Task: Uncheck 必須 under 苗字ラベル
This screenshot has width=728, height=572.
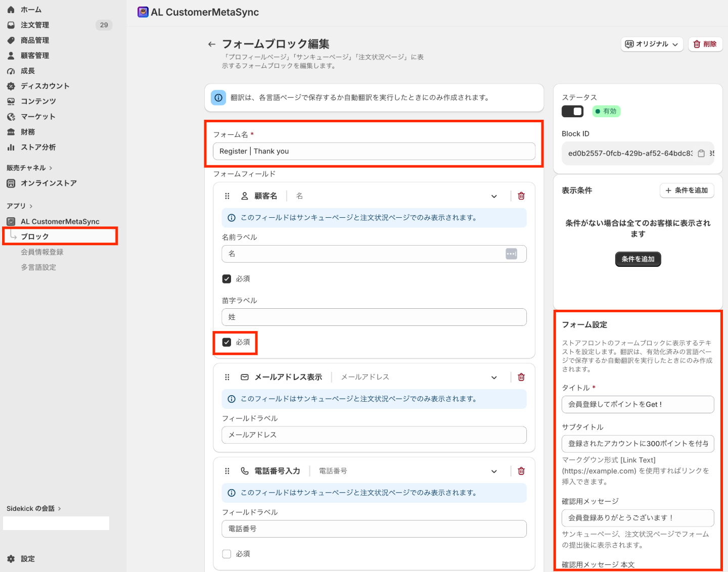Action: click(x=226, y=342)
